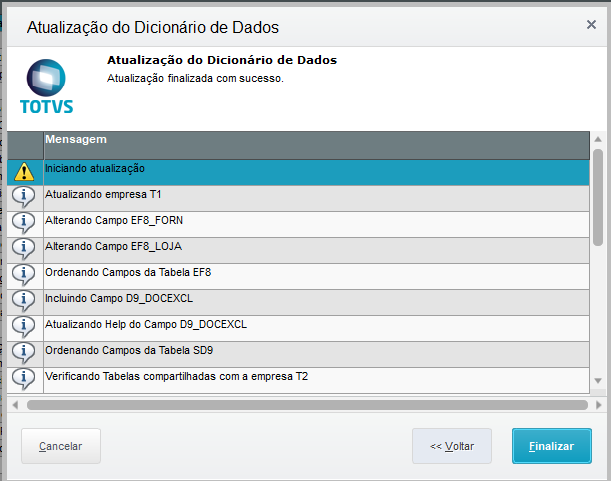Click horizontal scrollbar left arrow
The height and width of the screenshot is (481, 611).
[x=14, y=405]
